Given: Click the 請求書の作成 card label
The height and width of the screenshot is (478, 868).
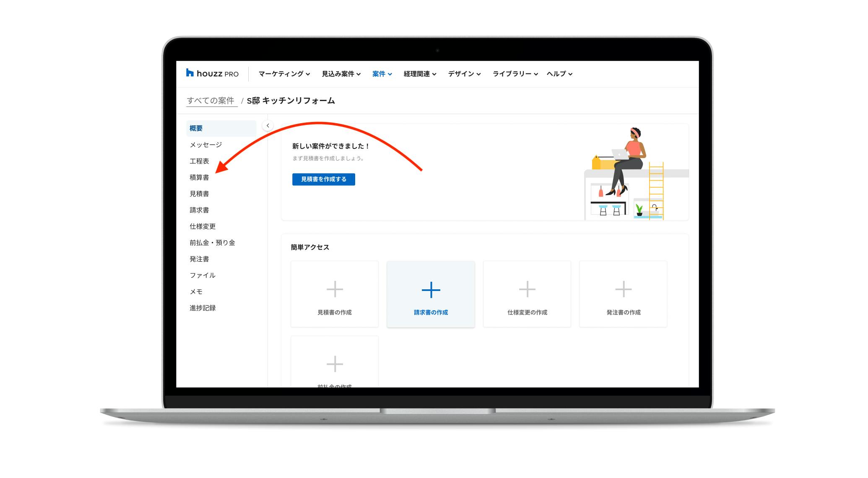Looking at the screenshot, I should [431, 312].
